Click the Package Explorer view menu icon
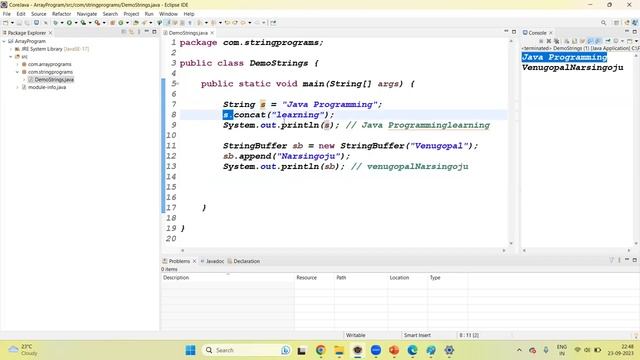Viewport: 640px width, 360px height. click(139, 32)
